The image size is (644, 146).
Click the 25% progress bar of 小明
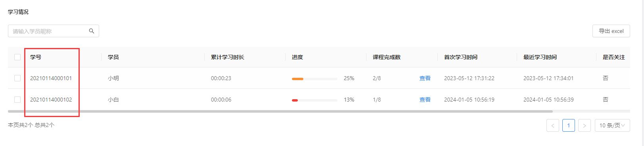(x=314, y=79)
